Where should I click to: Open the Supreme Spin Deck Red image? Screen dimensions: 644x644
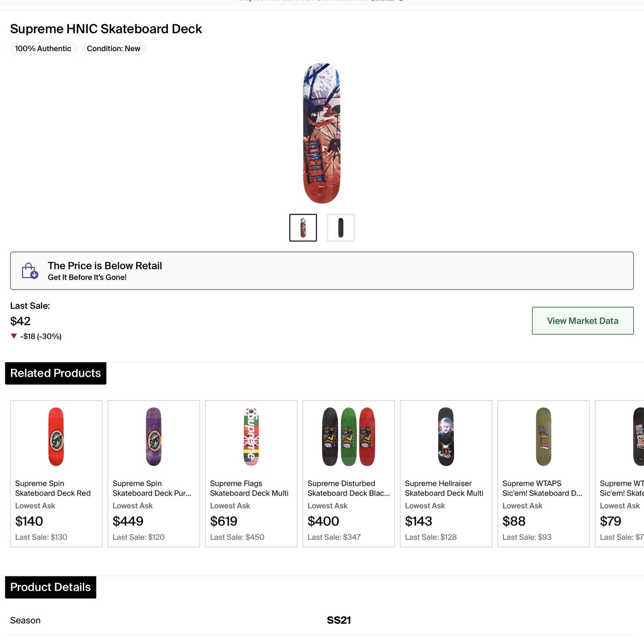(x=56, y=437)
